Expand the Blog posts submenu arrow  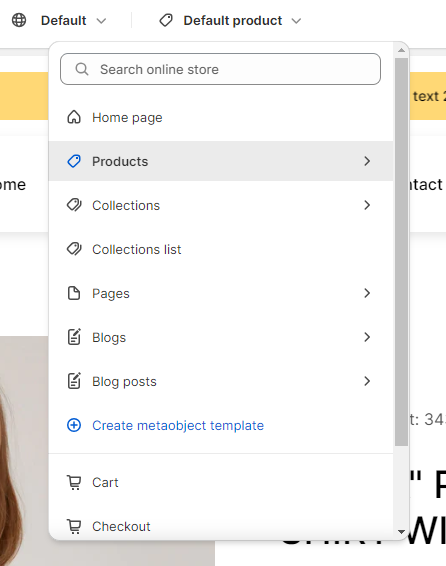tap(367, 381)
